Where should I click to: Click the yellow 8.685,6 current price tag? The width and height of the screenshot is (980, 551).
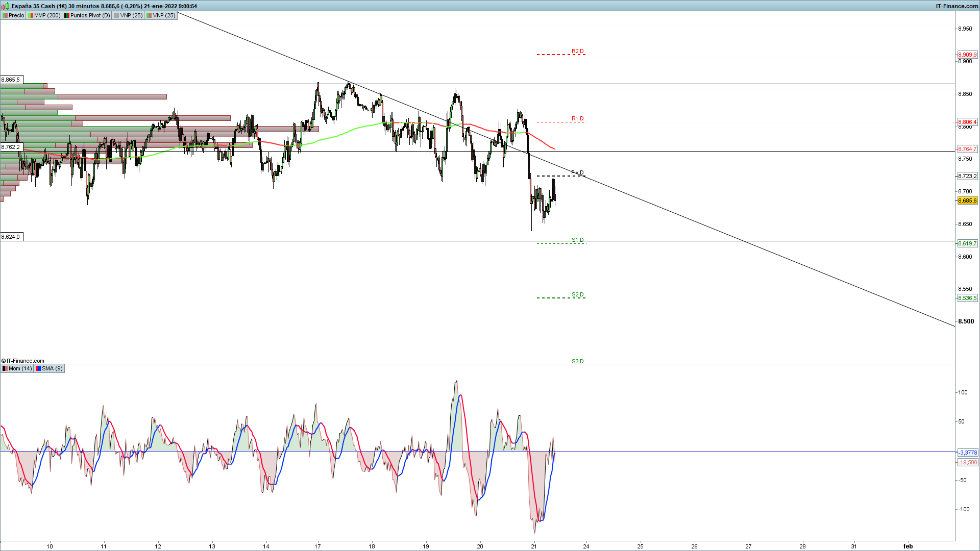pyautogui.click(x=967, y=201)
